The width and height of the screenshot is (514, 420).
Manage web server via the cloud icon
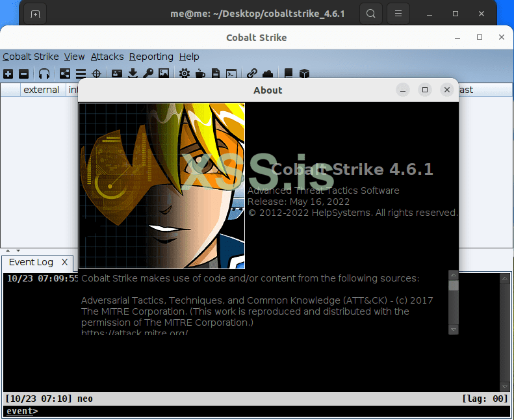click(268, 73)
